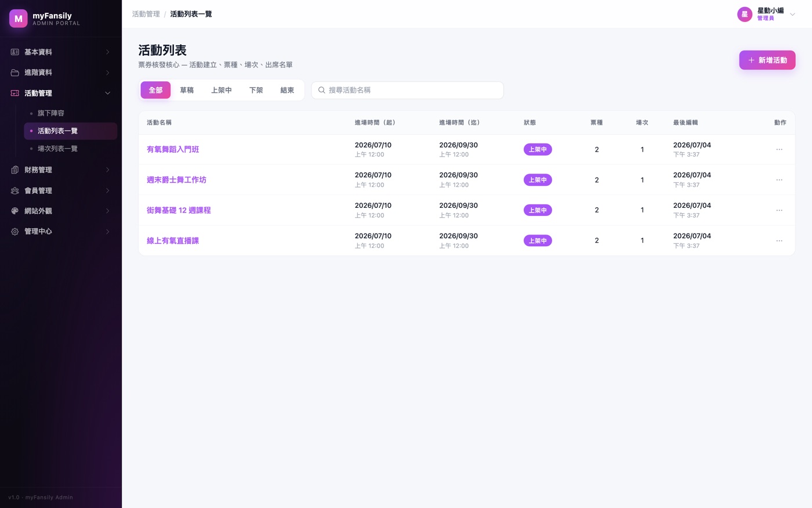The width and height of the screenshot is (812, 508).
Task: Click the ticket icon beside 活動管理
Action: [15, 93]
